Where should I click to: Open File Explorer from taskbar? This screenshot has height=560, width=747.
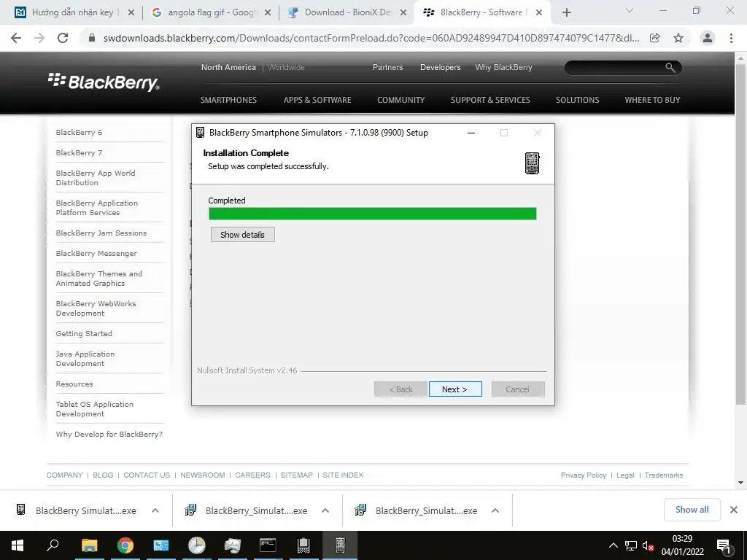[89, 545]
